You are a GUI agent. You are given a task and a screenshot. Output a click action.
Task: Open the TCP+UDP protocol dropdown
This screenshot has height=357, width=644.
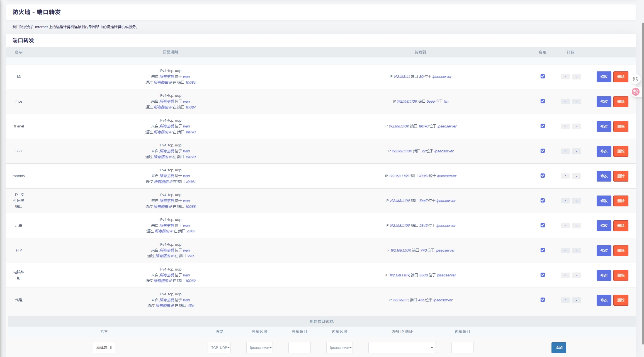(x=219, y=348)
